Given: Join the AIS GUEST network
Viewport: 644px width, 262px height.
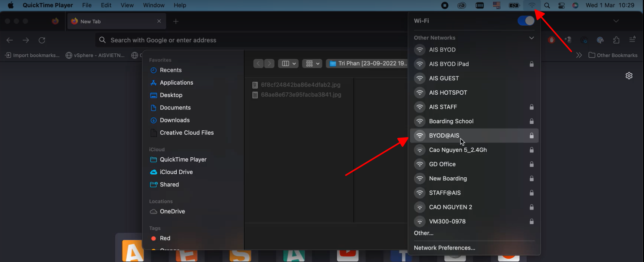Looking at the screenshot, I should tap(474, 78).
